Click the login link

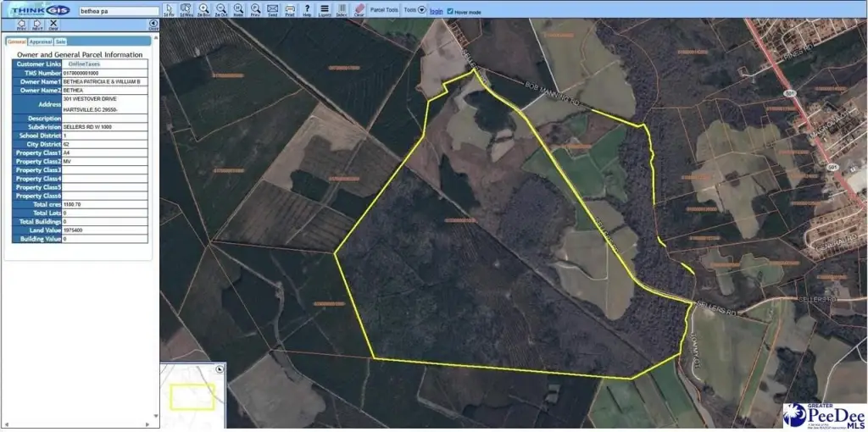click(x=436, y=11)
